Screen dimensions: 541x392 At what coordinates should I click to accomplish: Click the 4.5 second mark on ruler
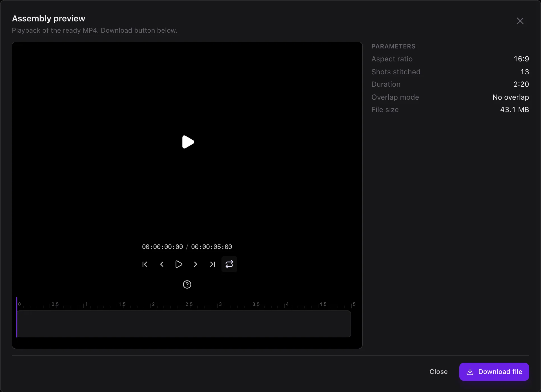click(x=323, y=304)
